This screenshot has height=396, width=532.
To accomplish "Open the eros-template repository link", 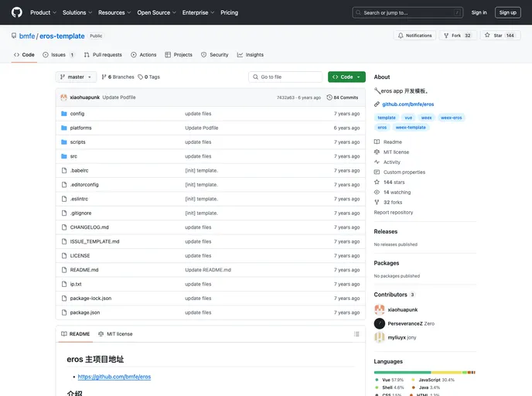I will point(62,36).
